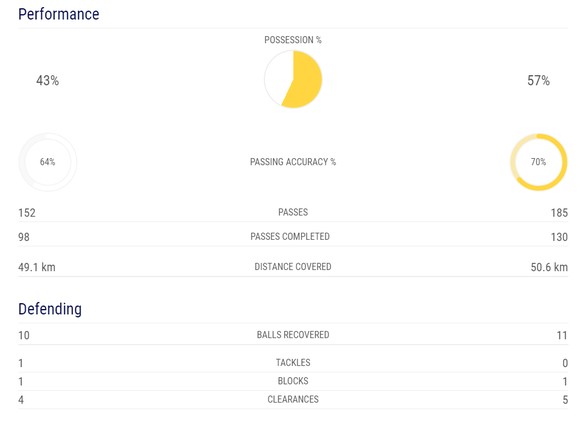The height and width of the screenshot is (421, 582).
Task: Click the 185 passes value
Action: [559, 213]
